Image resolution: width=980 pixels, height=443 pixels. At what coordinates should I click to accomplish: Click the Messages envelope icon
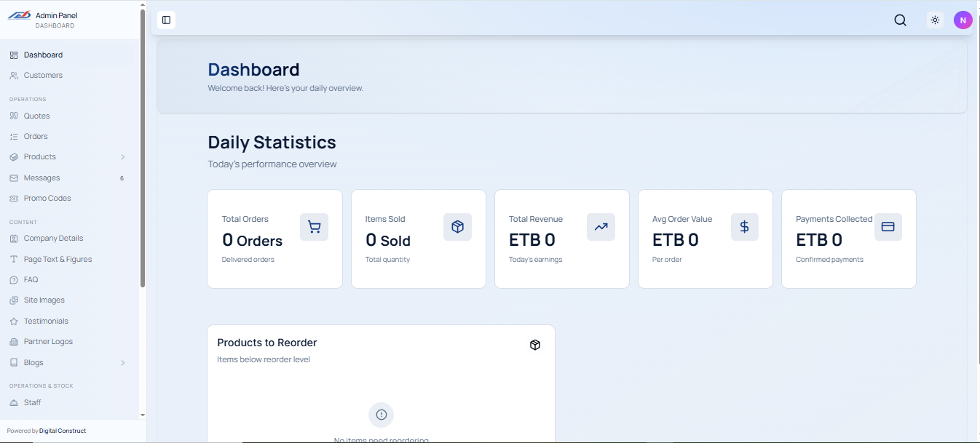pos(14,178)
